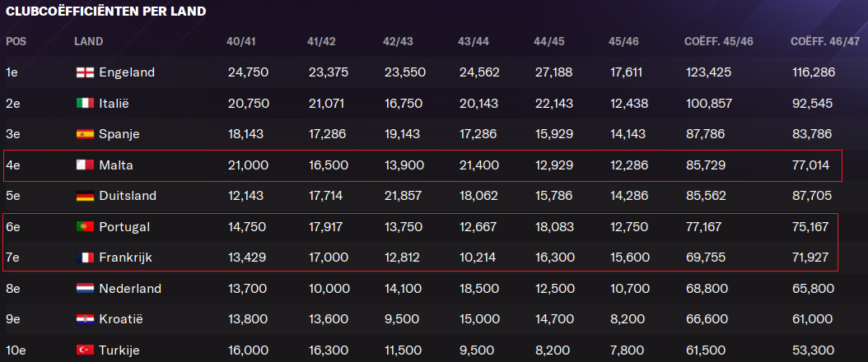The height and width of the screenshot is (362, 868).
Task: Open the Turkije country link
Action: tap(119, 350)
